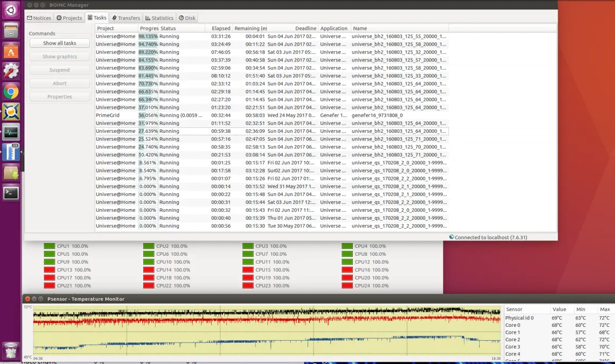Click the CPU7 green color swatch

click(248, 254)
